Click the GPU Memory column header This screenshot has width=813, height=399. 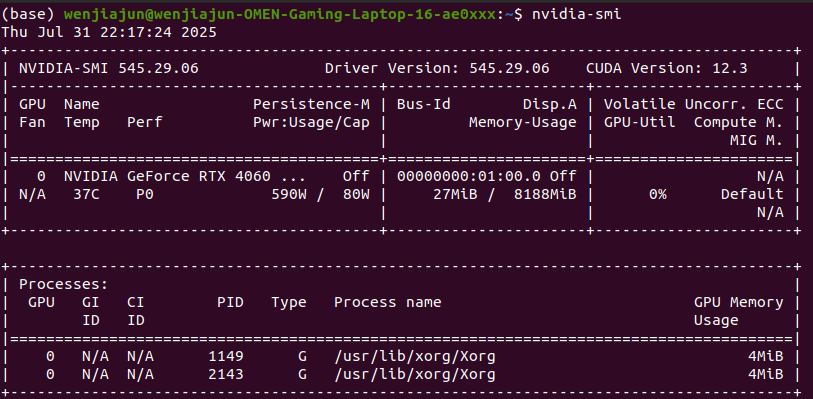739,303
